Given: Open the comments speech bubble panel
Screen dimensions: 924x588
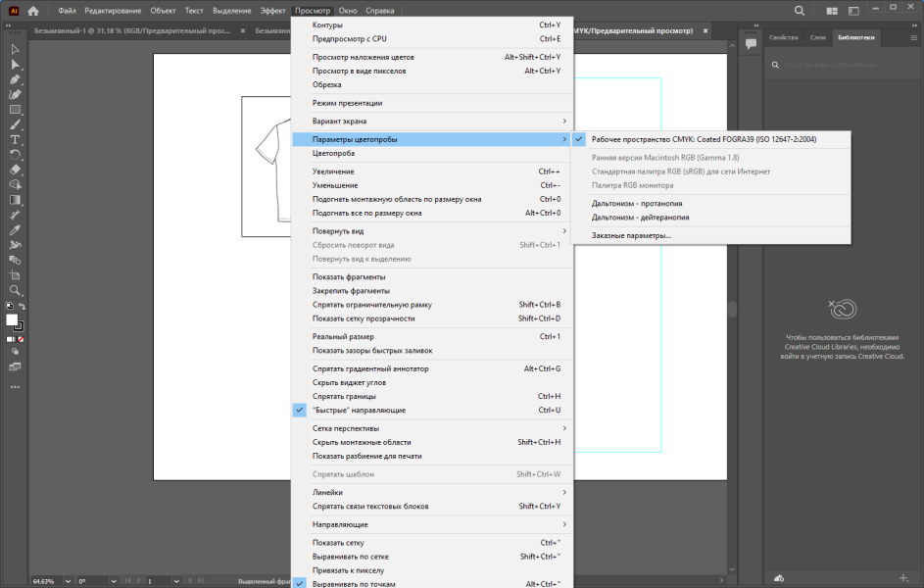Looking at the screenshot, I should tap(751, 43).
